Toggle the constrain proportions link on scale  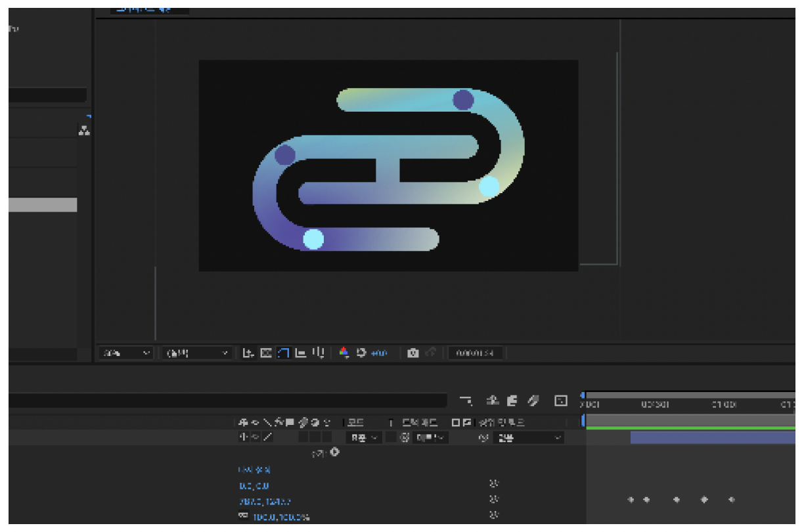coord(242,516)
